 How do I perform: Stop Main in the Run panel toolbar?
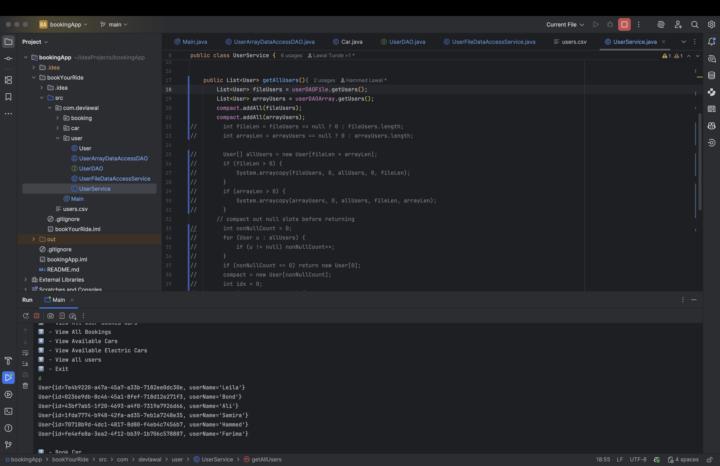point(37,316)
